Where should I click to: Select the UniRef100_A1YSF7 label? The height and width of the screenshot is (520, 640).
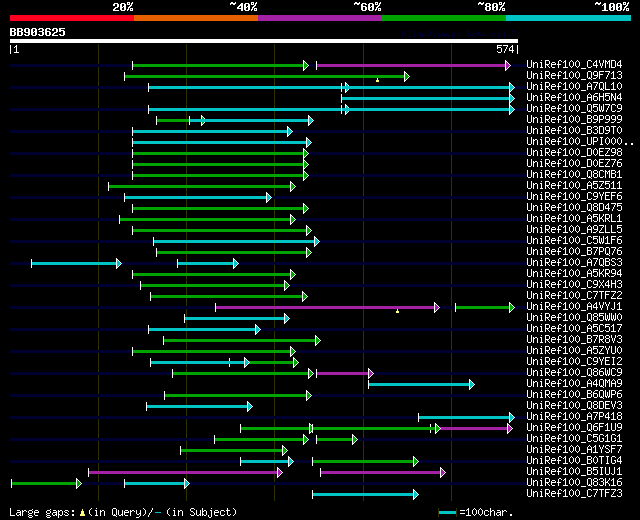(574, 450)
